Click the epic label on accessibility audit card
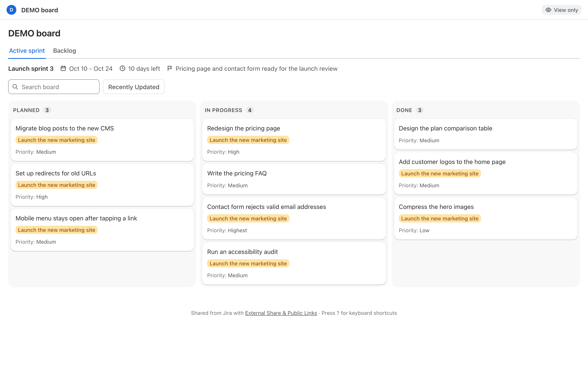 248,264
